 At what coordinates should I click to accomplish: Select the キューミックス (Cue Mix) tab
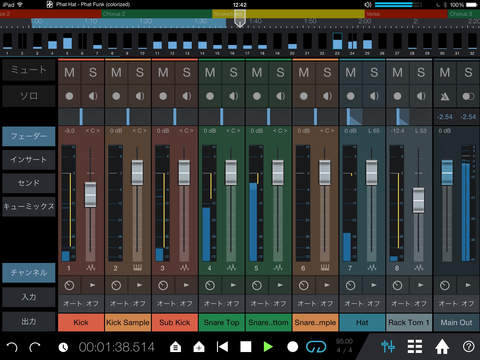[x=29, y=206]
